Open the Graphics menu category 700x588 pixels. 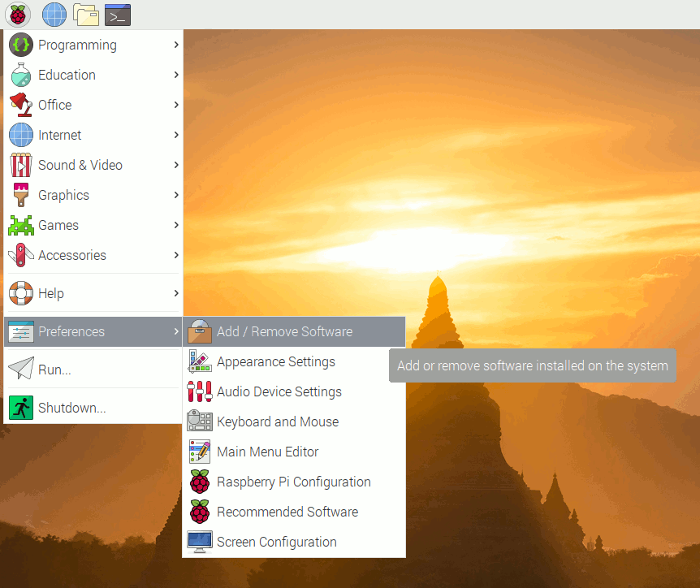point(93,195)
